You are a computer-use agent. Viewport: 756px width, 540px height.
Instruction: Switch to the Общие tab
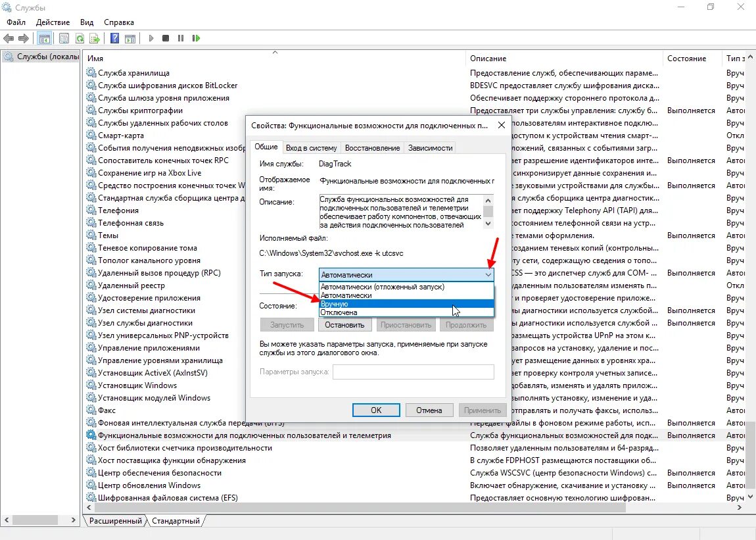tap(266, 147)
